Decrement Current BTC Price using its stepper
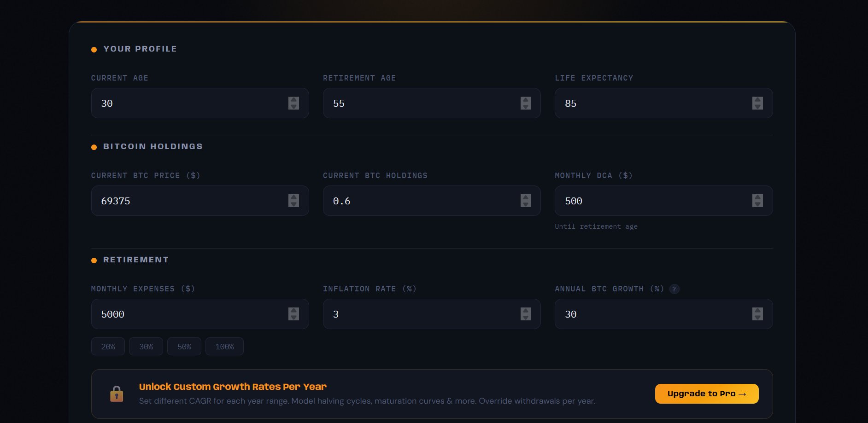 (x=293, y=203)
